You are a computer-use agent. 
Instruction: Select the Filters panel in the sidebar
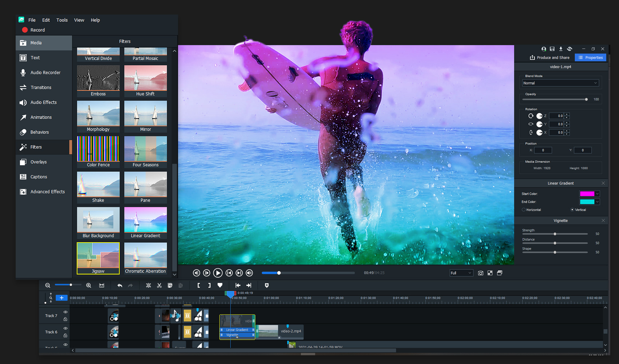tap(36, 147)
